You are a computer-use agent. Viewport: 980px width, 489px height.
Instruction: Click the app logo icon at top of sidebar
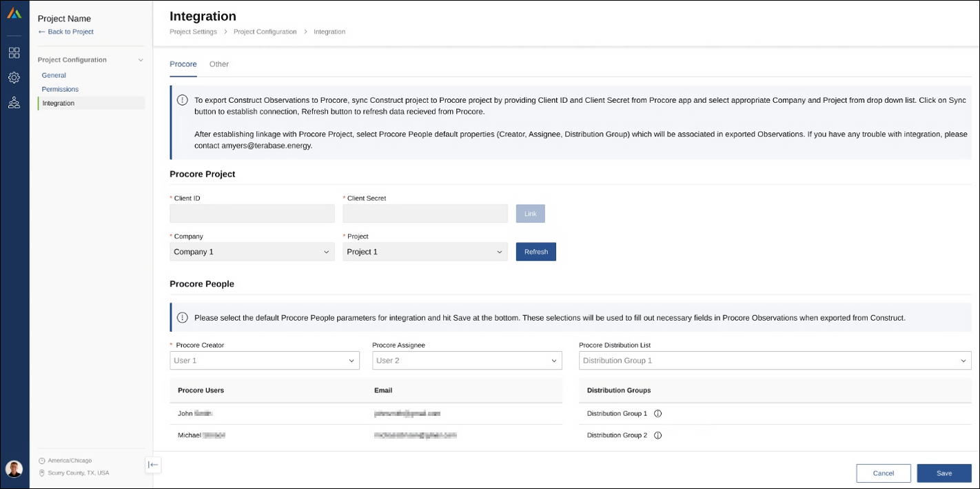14,14
